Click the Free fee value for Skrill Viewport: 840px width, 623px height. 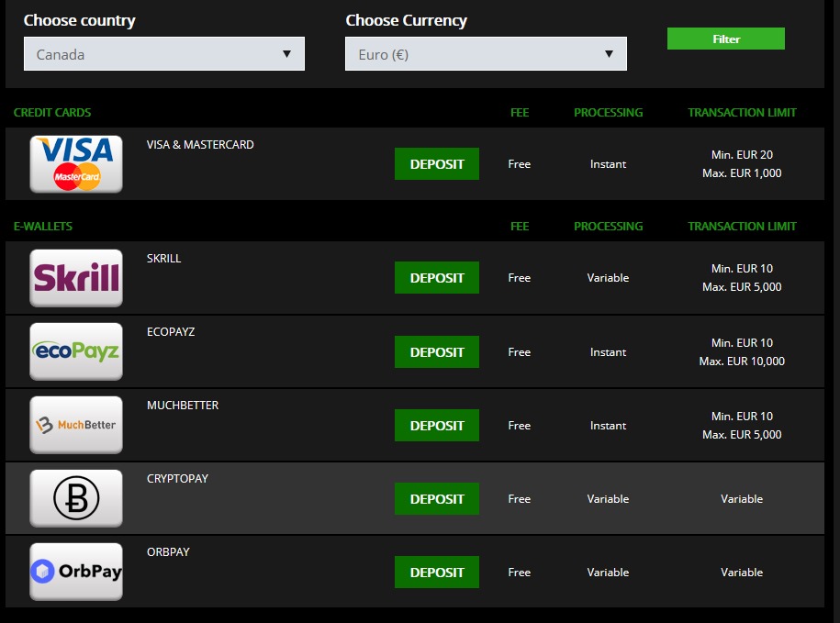519,278
